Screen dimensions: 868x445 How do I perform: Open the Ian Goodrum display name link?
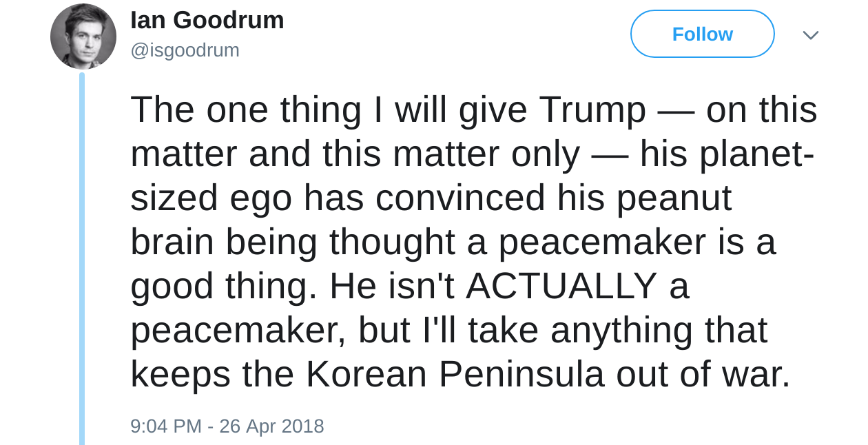207,20
